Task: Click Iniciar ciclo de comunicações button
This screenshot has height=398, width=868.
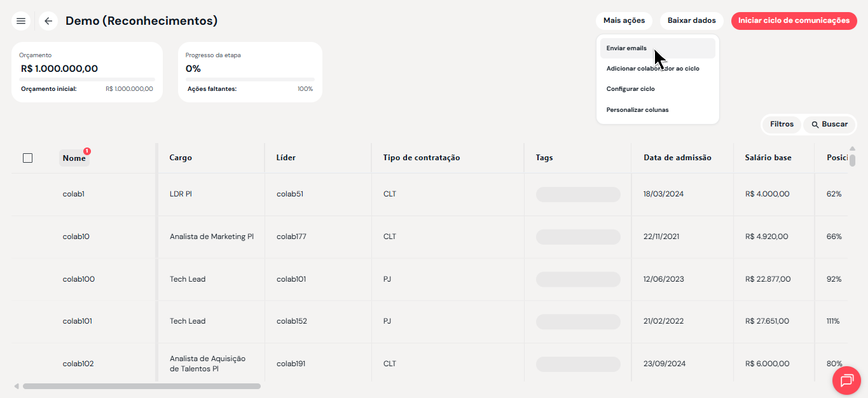Action: [794, 21]
